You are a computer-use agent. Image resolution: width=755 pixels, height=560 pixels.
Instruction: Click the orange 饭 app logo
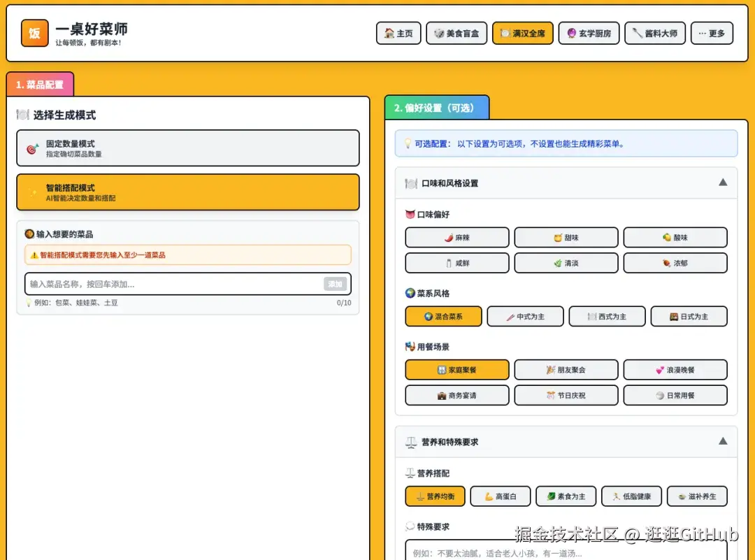pos(35,34)
